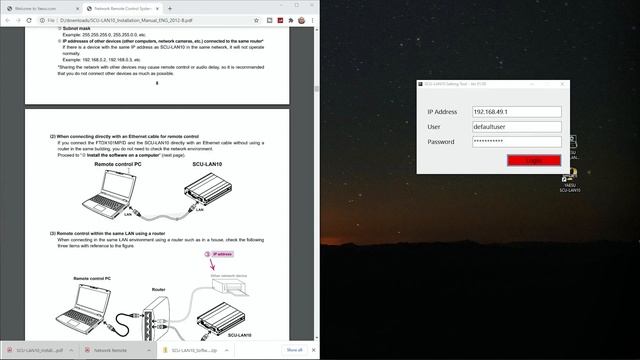Close the Network Remote Control System tab

[x=157, y=8]
